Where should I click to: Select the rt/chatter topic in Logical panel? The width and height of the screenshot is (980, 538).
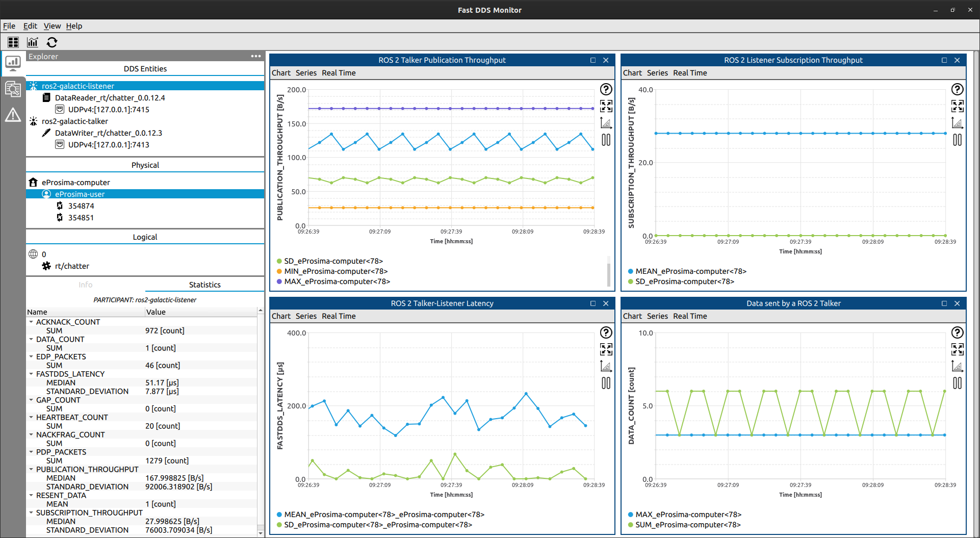pyautogui.click(x=72, y=266)
